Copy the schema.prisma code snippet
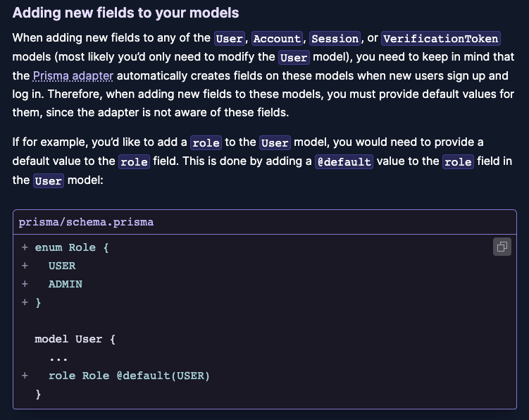 click(502, 247)
